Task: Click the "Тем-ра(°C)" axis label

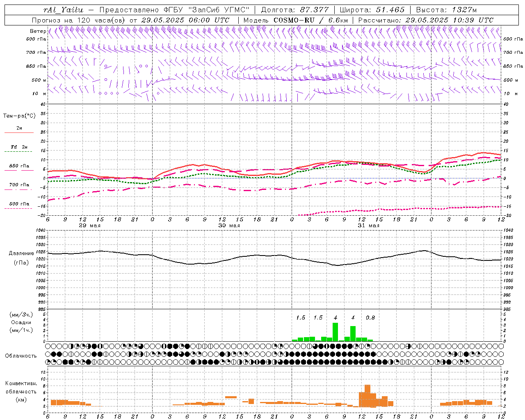Action: point(19,116)
